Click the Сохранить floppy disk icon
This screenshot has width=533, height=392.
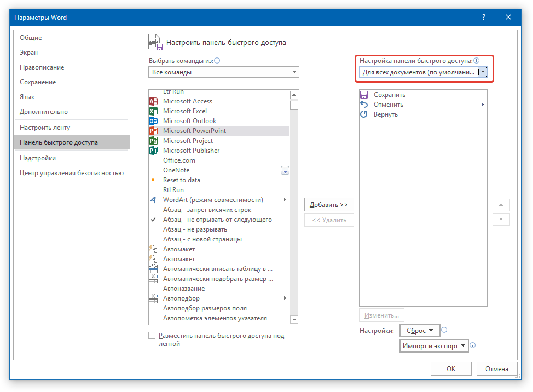click(364, 95)
